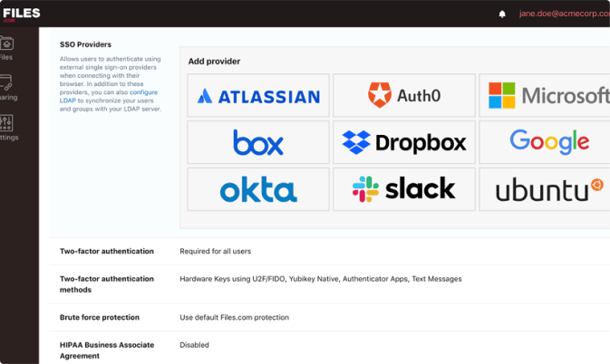Click the 'Required for all users' value
The width and height of the screenshot is (610, 364).
click(215, 252)
